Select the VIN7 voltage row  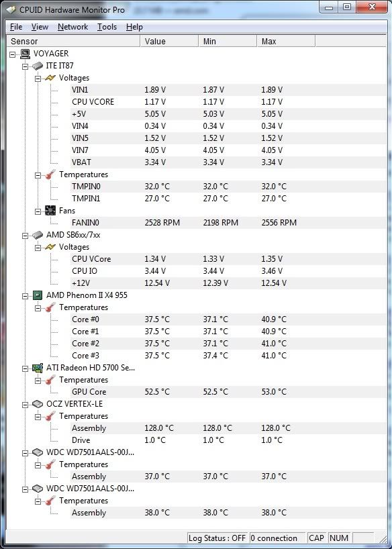(x=228, y=150)
